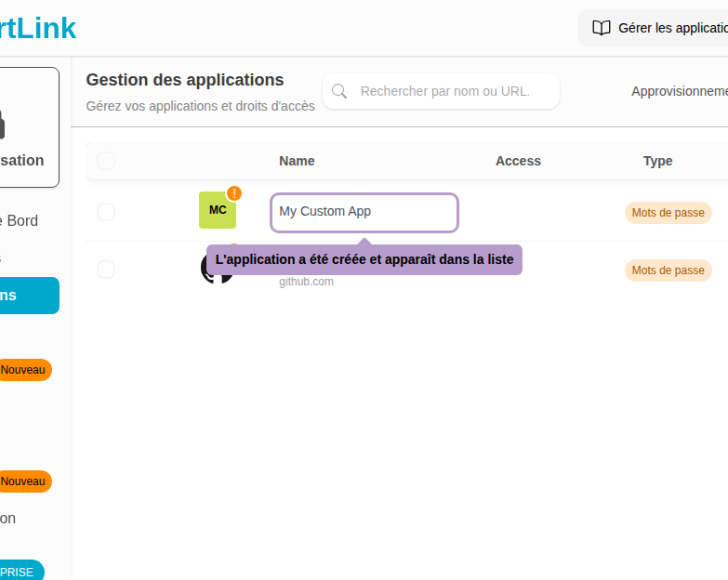Viewport: 728px width, 580px height.
Task: Click Mots de passe badge for My Custom App
Action: pyautogui.click(x=668, y=213)
